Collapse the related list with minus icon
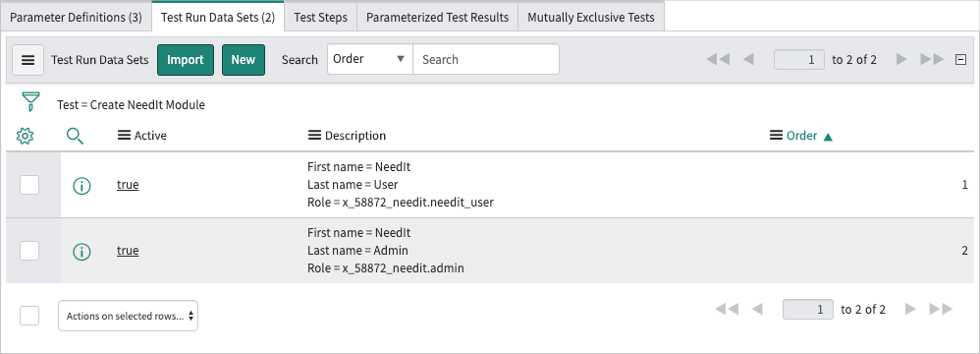This screenshot has width=980, height=354. click(x=961, y=59)
